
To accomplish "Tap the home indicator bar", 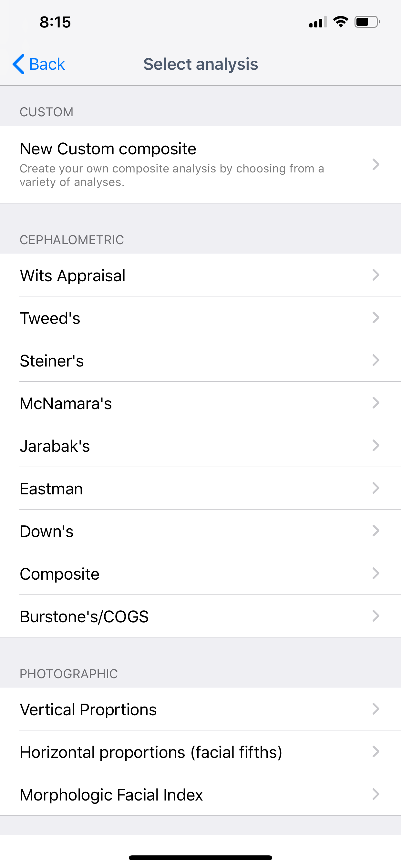I will point(200,858).
